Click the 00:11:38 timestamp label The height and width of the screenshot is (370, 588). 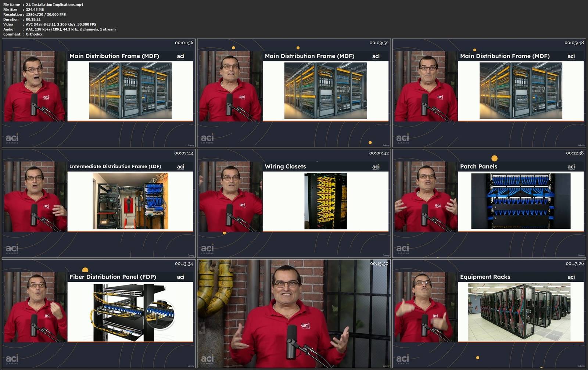coord(574,153)
